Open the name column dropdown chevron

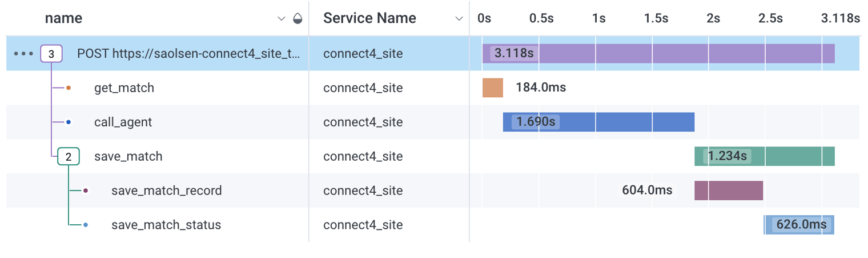(281, 19)
